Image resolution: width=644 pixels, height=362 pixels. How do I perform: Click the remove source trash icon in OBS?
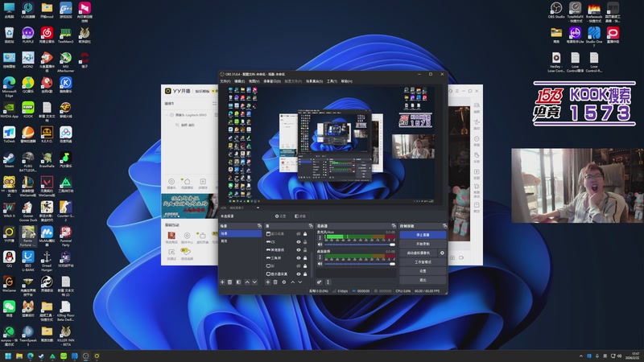[x=275, y=282]
